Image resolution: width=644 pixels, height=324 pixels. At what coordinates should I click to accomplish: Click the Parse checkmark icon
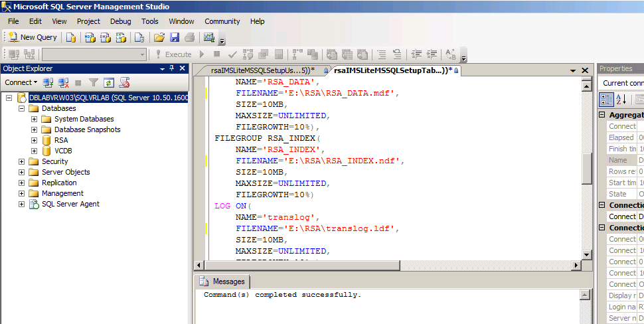232,54
